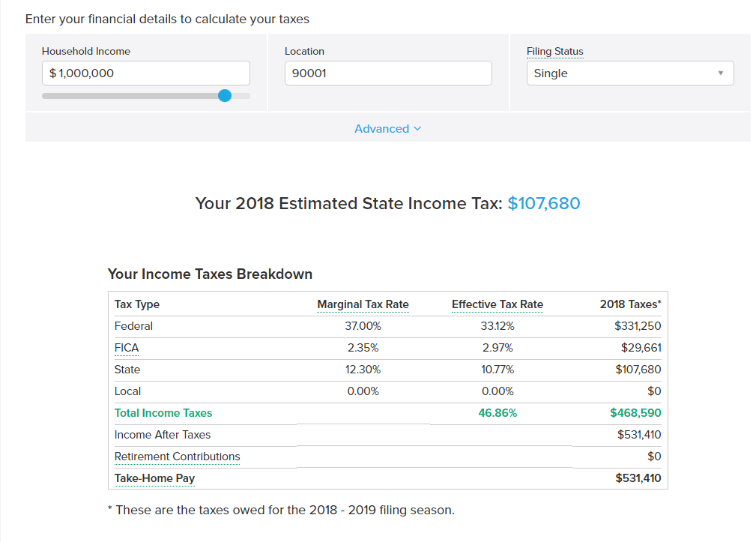Viewport: 756px width, 542px height.
Task: Click the $107,680 estimated state tax headline
Action: point(544,203)
